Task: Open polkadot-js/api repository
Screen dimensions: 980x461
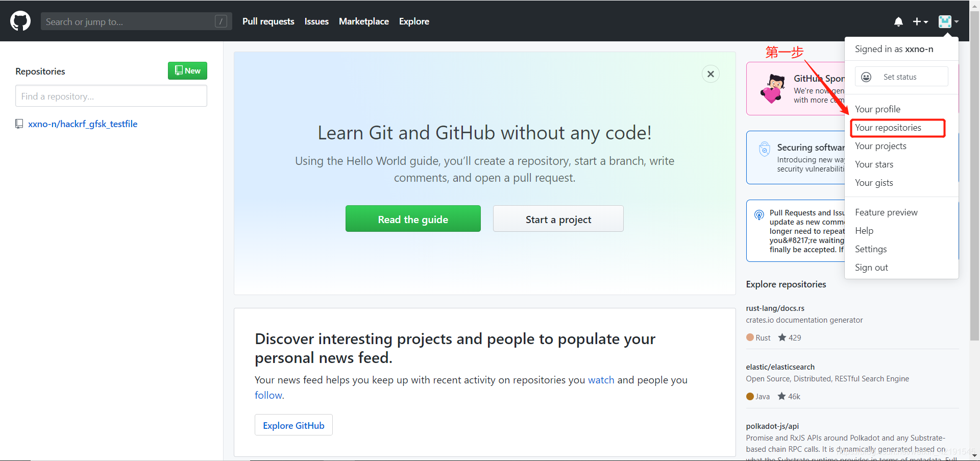Action: coord(772,426)
